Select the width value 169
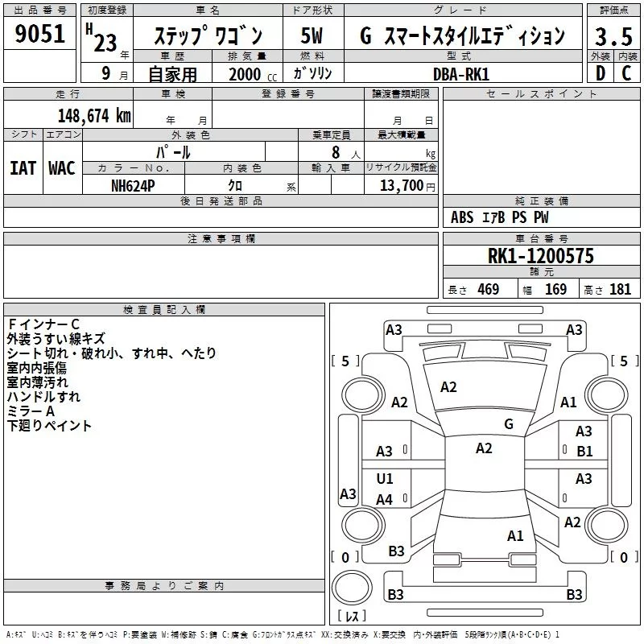This screenshot has width=644, height=644. coord(555,290)
